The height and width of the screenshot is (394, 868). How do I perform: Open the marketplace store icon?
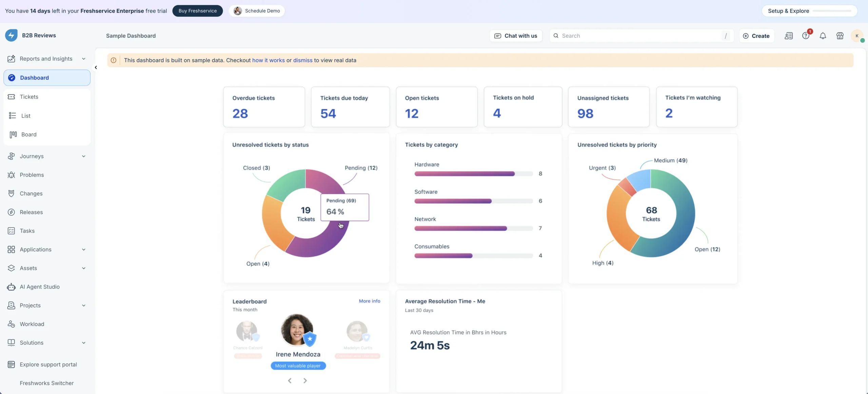[840, 36]
